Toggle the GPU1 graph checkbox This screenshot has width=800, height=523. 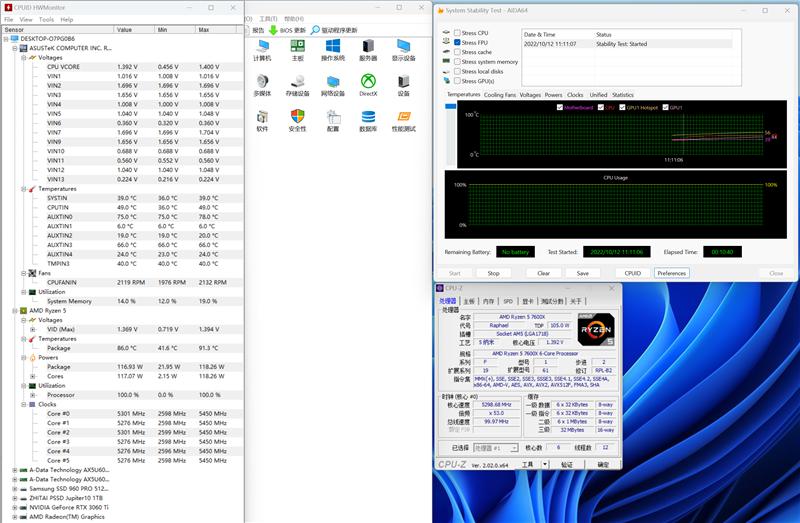point(665,107)
